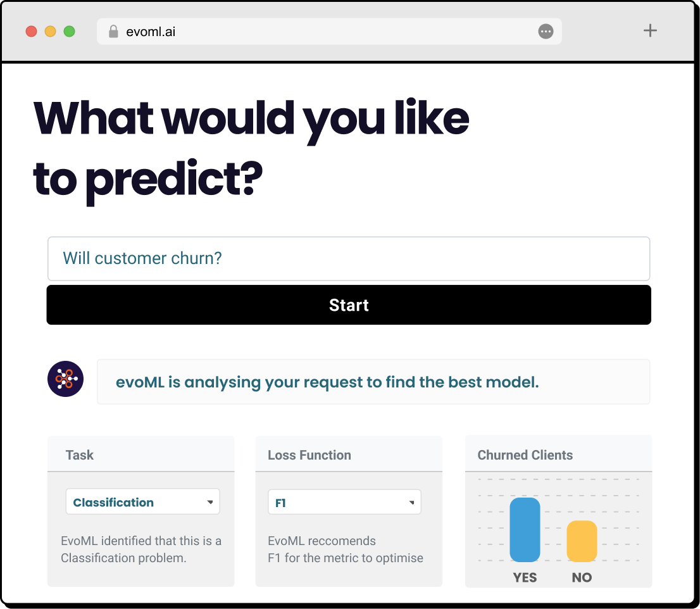Open a new tab with plus icon

click(650, 30)
